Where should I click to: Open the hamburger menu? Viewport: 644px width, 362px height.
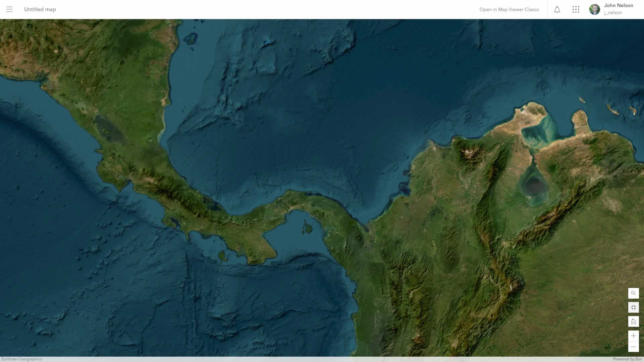pos(9,9)
